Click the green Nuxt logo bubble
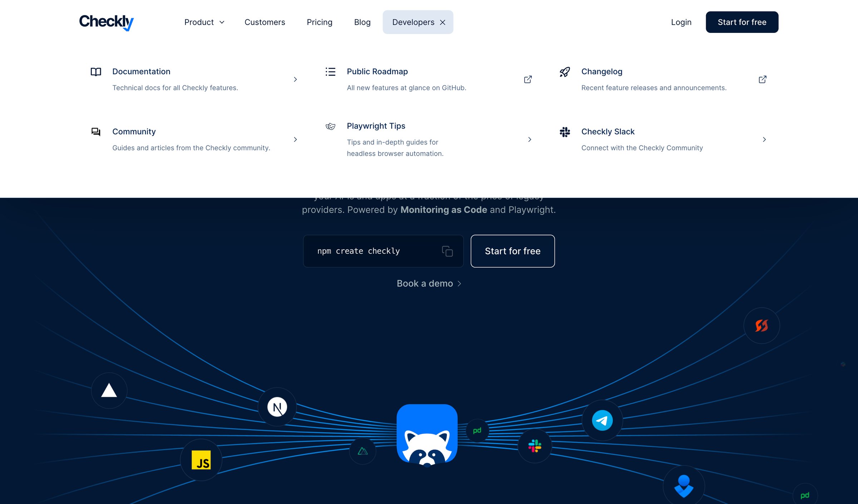The width and height of the screenshot is (858, 504). click(x=363, y=451)
